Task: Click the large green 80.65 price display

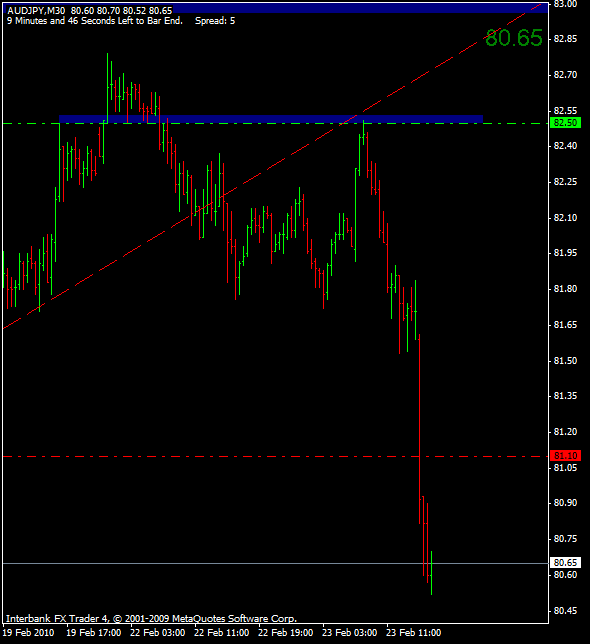Action: pos(514,38)
